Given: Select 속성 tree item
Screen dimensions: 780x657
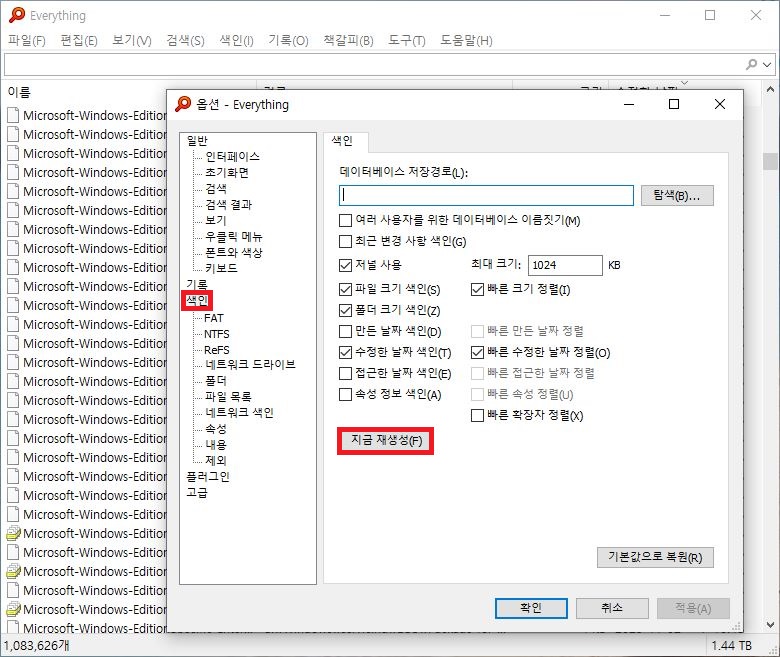Looking at the screenshot, I should (216, 428).
